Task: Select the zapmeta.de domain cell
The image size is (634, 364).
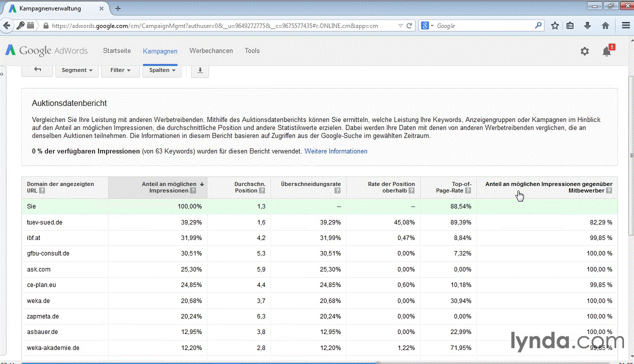Action: point(43,316)
